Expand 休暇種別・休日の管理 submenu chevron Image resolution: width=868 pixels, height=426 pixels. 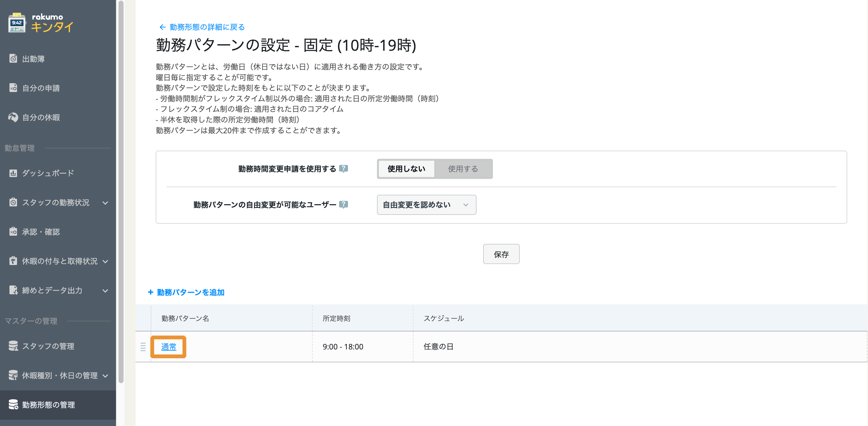pyautogui.click(x=106, y=376)
